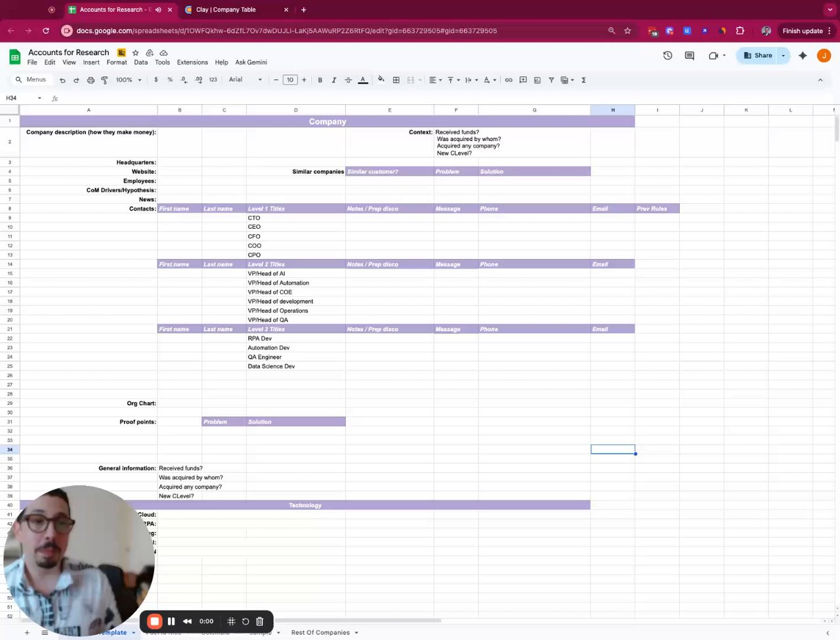Expand the text wrapping dropdown
840x640 pixels.
coord(471,80)
